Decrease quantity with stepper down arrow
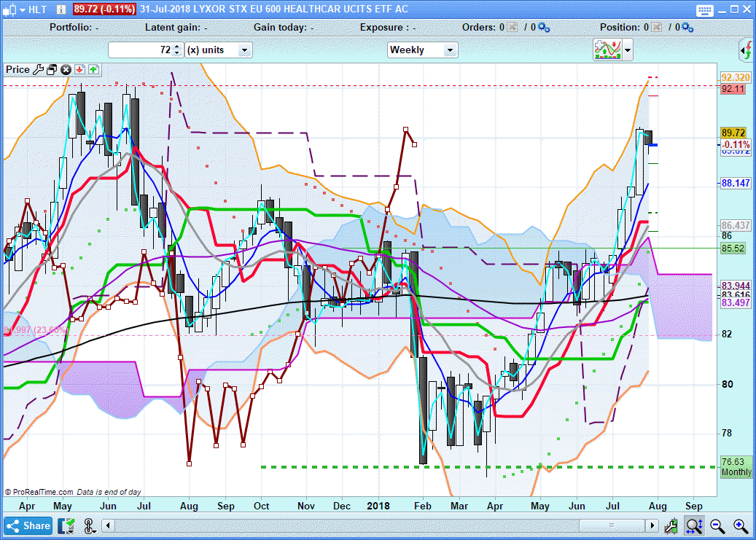 [x=177, y=53]
